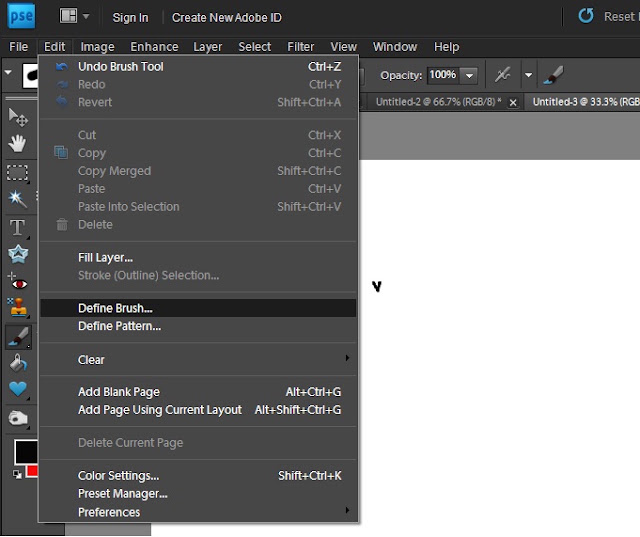Select the Rectangular Marquee tool

pos(18,173)
